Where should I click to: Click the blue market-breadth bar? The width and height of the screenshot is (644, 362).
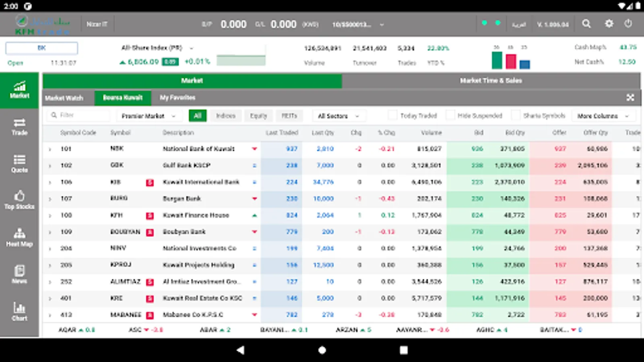(524, 64)
